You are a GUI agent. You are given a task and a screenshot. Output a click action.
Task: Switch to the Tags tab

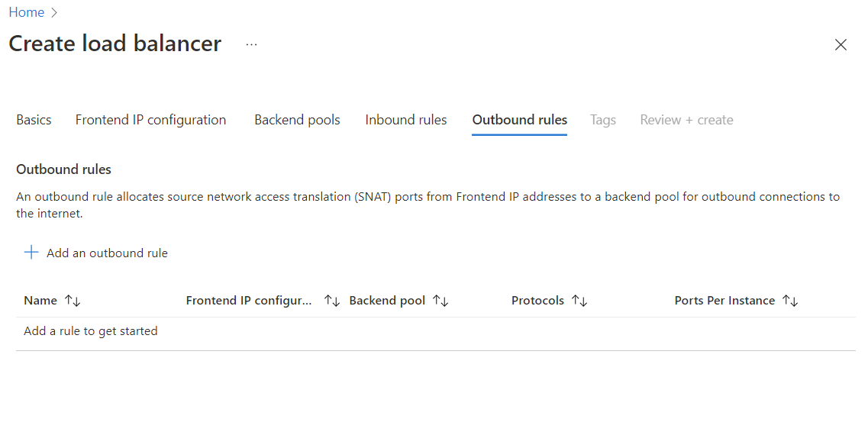(602, 120)
